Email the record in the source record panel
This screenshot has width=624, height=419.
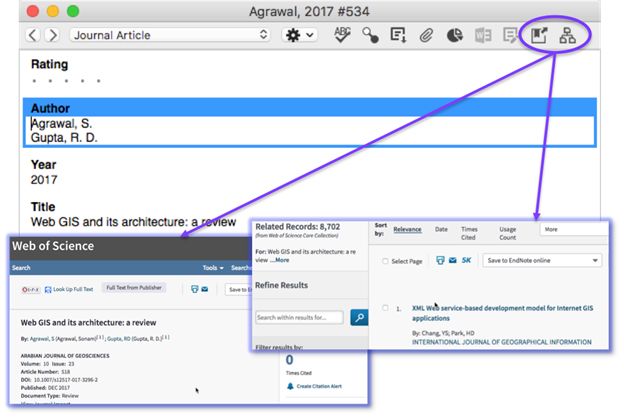(x=205, y=289)
